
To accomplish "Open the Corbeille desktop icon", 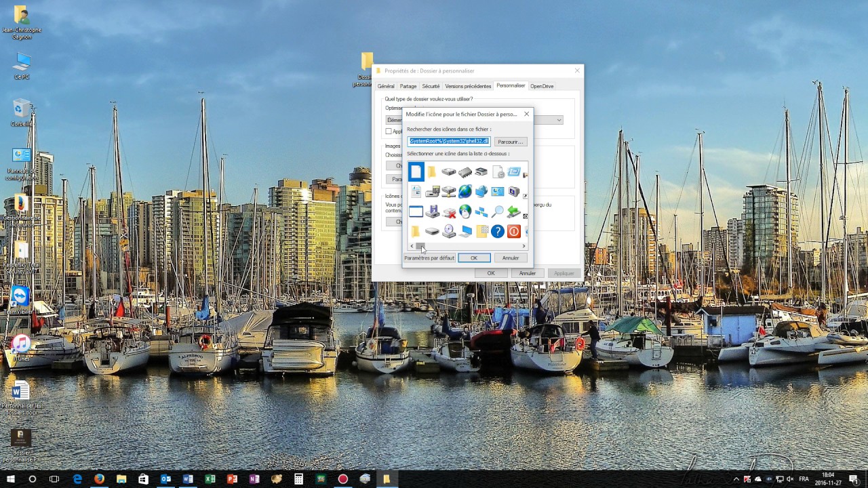I will point(22,113).
